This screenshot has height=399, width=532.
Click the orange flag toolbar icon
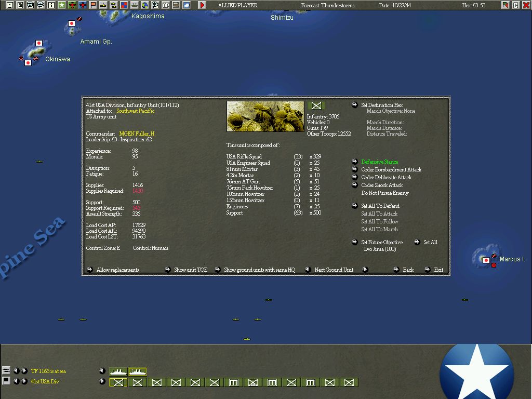click(92, 5)
